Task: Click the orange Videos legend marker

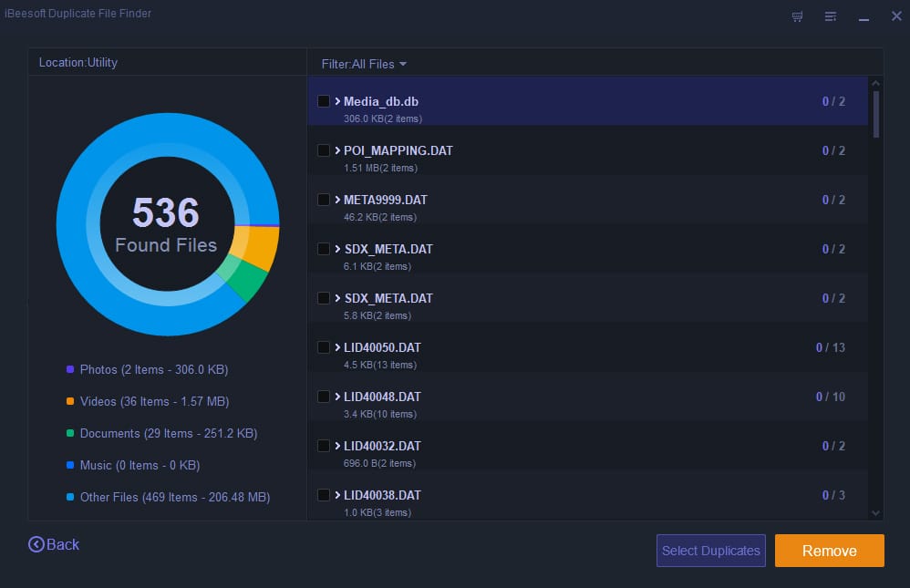Action: (70, 401)
